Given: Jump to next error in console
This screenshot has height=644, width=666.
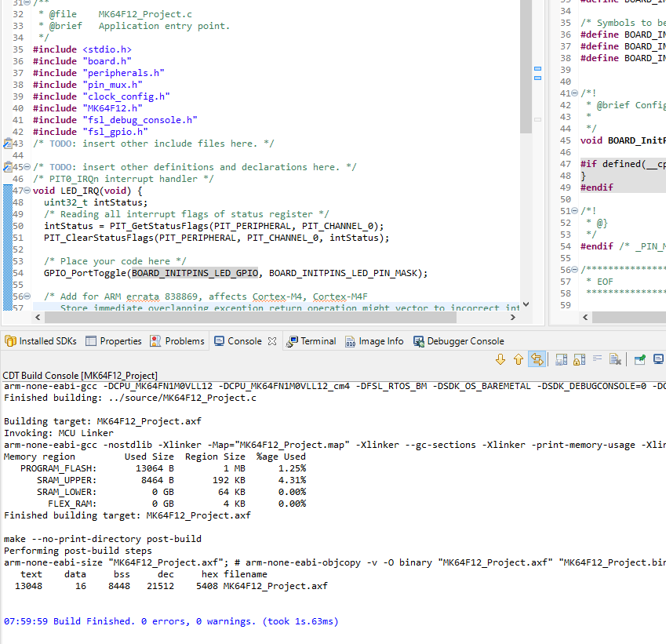Looking at the screenshot, I should pos(500,359).
